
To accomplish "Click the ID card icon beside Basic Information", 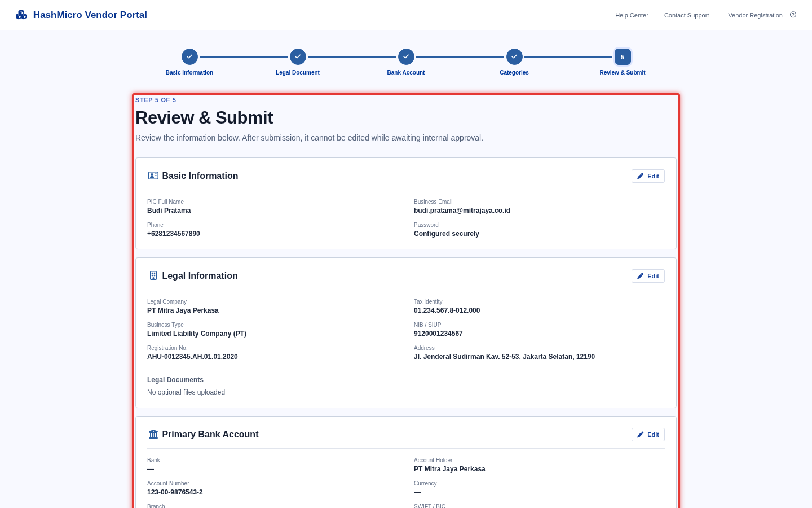I will pyautogui.click(x=153, y=176).
